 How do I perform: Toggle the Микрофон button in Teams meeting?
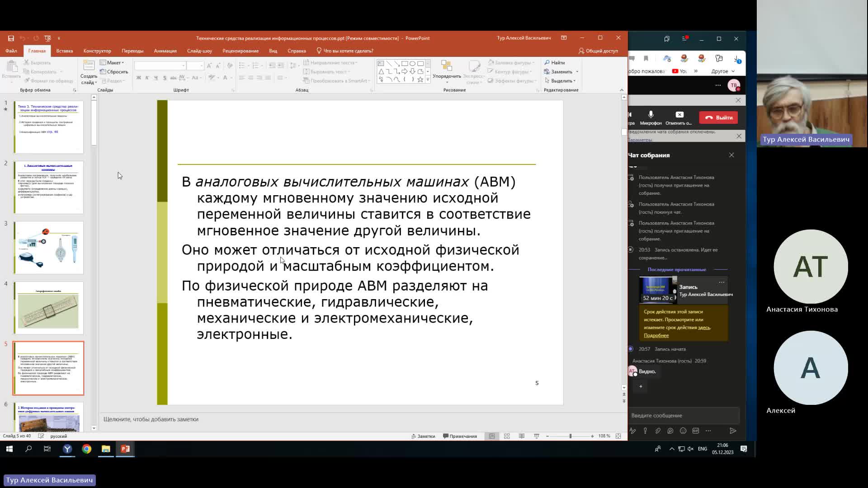coord(651,117)
